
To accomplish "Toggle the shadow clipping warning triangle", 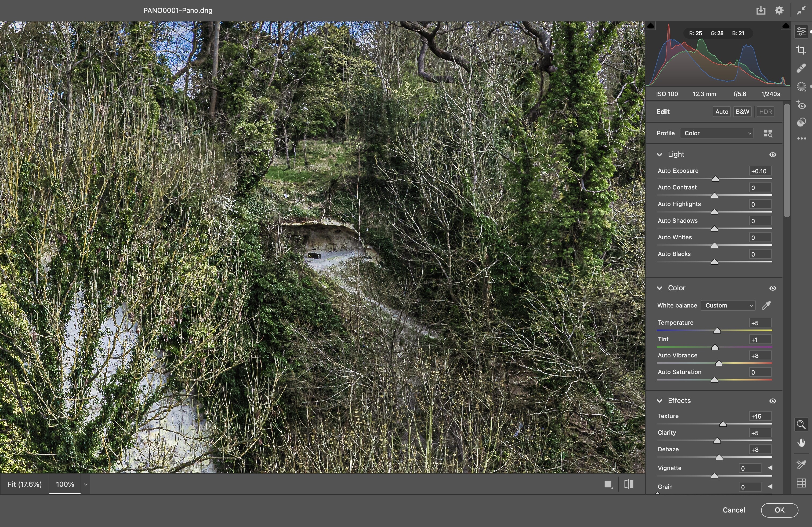I will tap(651, 25).
